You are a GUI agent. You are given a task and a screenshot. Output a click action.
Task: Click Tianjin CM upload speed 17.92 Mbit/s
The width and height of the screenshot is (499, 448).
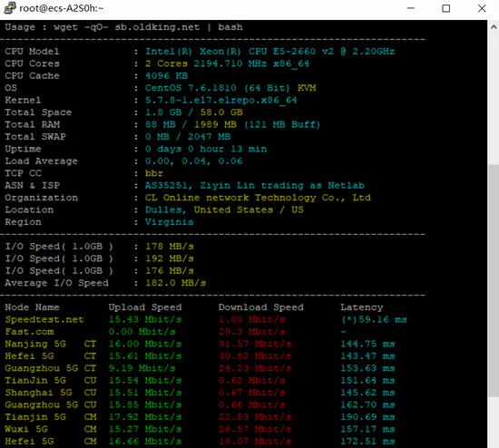point(145,417)
